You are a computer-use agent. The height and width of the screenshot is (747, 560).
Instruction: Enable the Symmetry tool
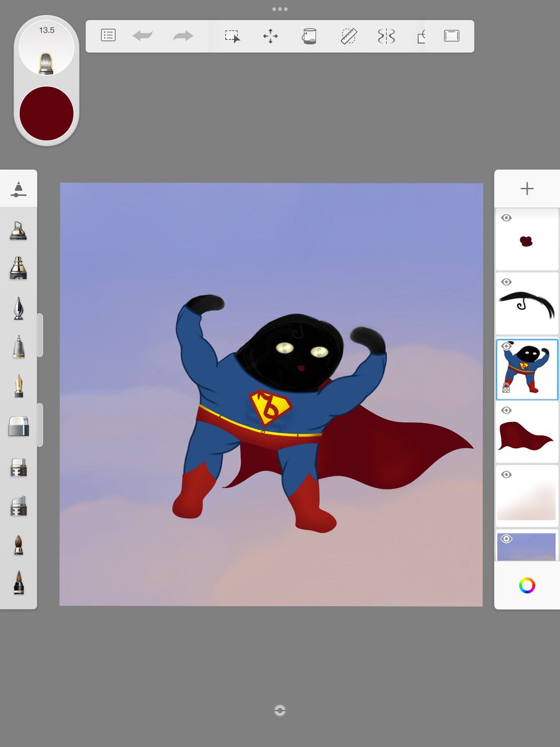[x=386, y=35]
